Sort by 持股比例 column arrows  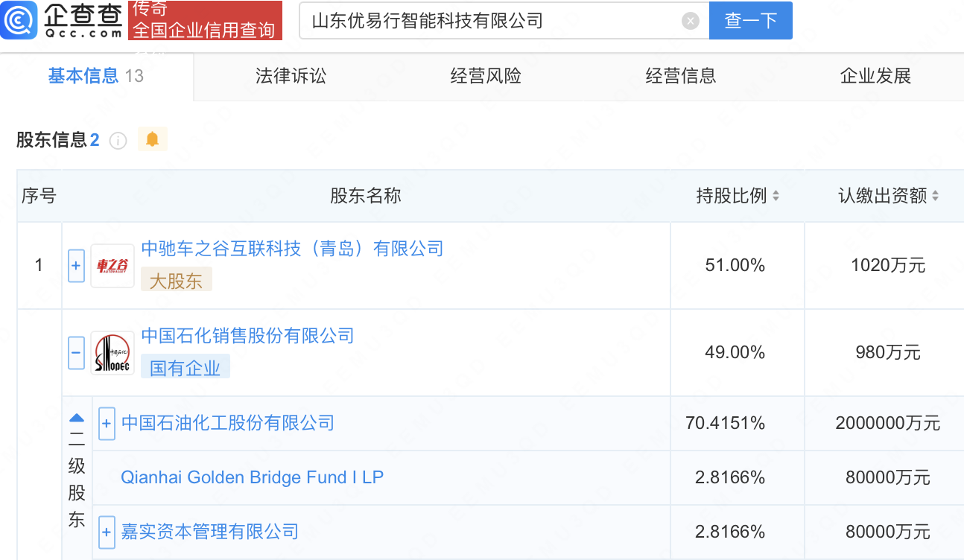[x=776, y=197]
